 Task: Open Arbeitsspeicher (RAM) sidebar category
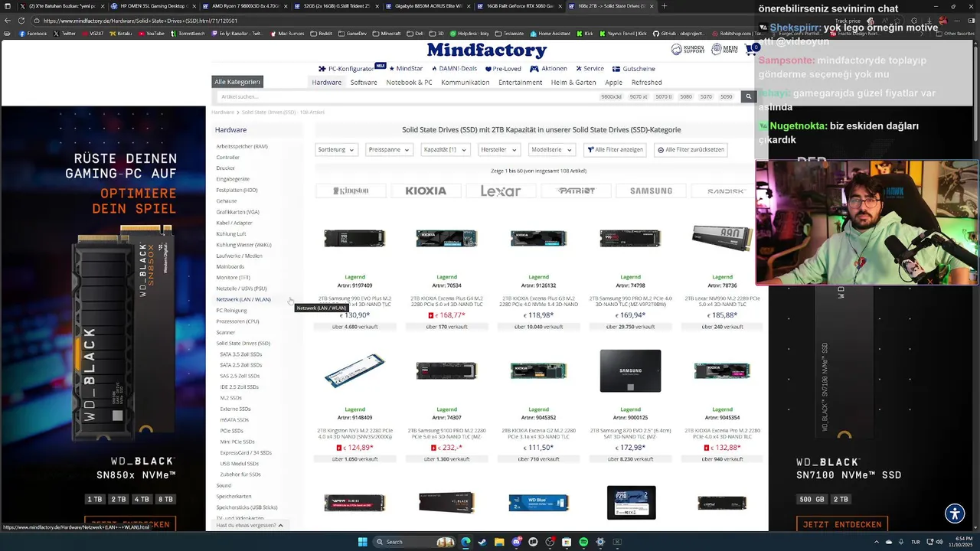242,146
